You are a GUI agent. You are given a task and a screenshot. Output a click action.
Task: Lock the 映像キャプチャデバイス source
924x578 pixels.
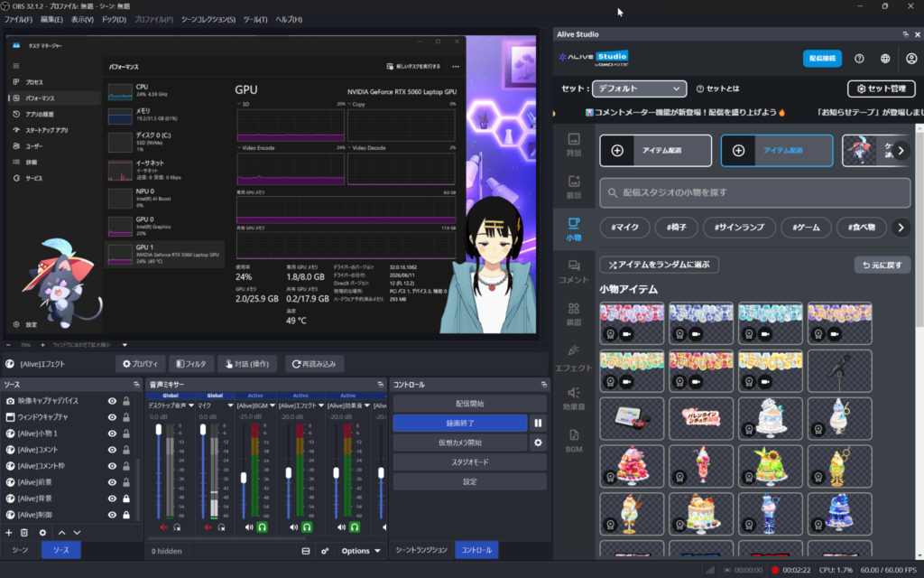(126, 401)
